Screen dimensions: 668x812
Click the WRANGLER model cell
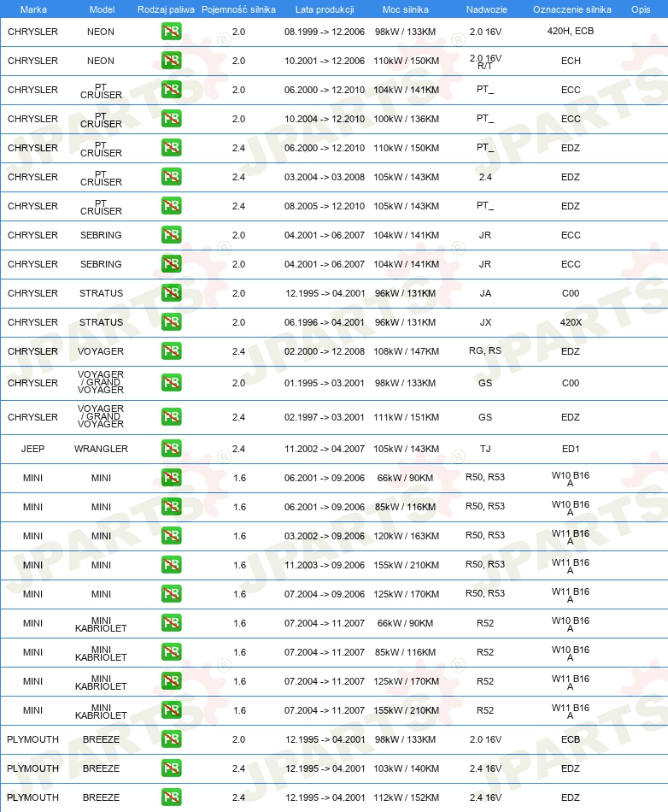pyautogui.click(x=101, y=449)
